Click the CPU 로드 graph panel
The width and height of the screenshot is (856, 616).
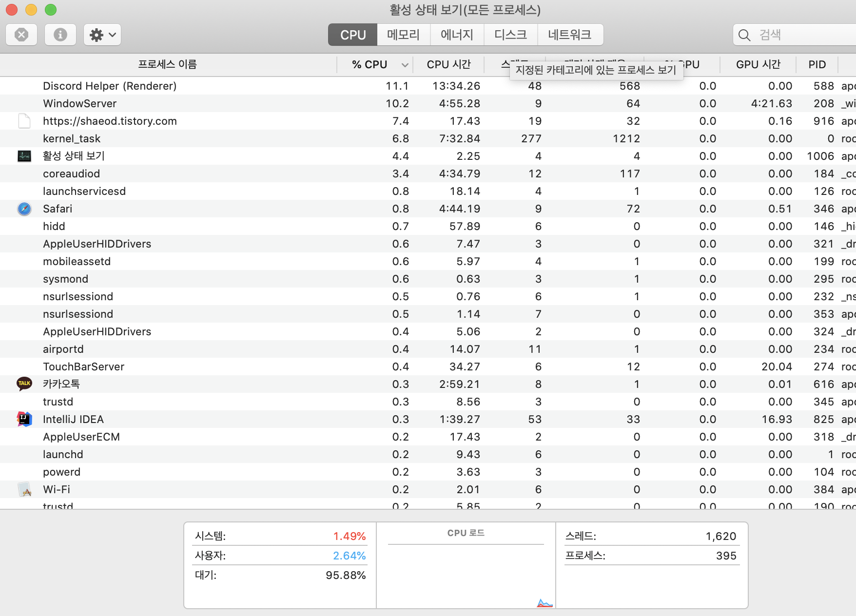pyautogui.click(x=466, y=565)
